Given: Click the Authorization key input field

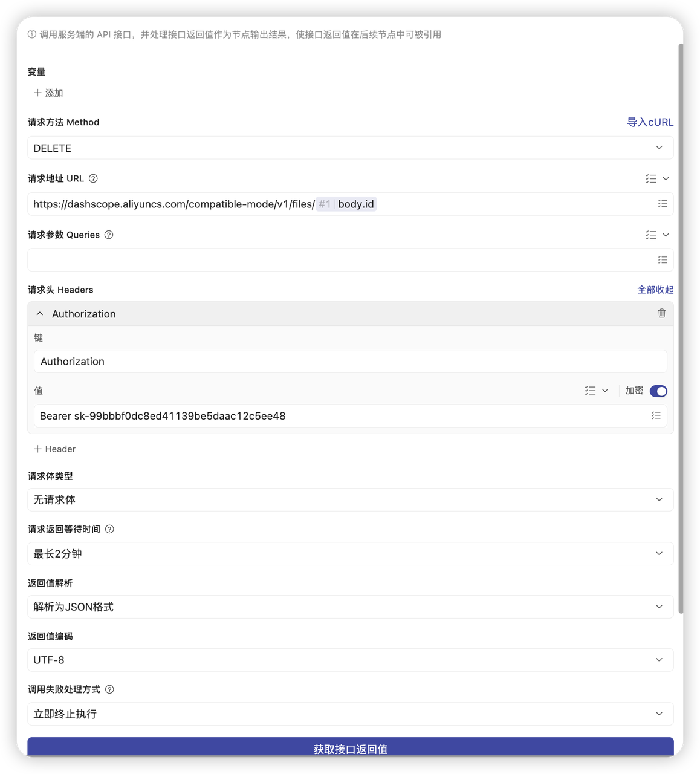Looking at the screenshot, I should (350, 362).
